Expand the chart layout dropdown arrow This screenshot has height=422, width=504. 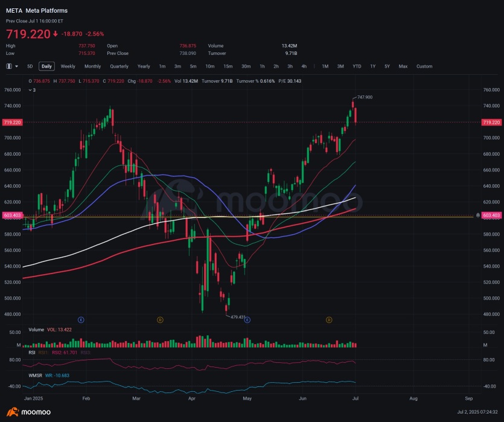(16, 66)
